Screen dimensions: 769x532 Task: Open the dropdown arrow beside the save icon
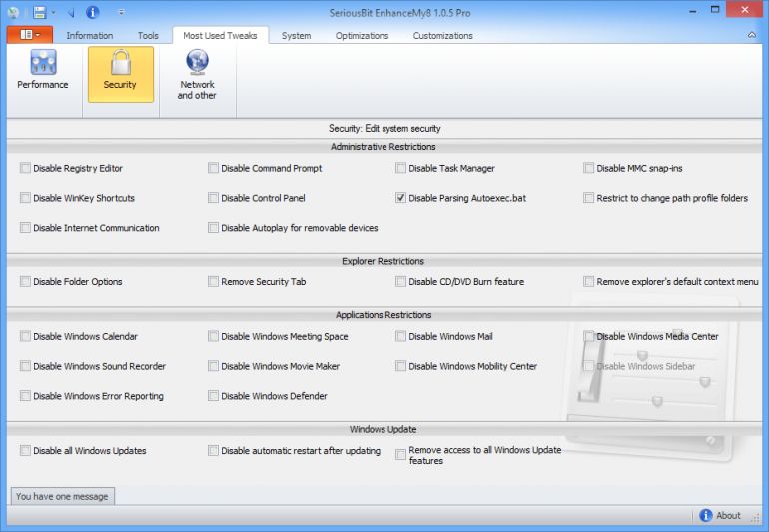pos(53,13)
